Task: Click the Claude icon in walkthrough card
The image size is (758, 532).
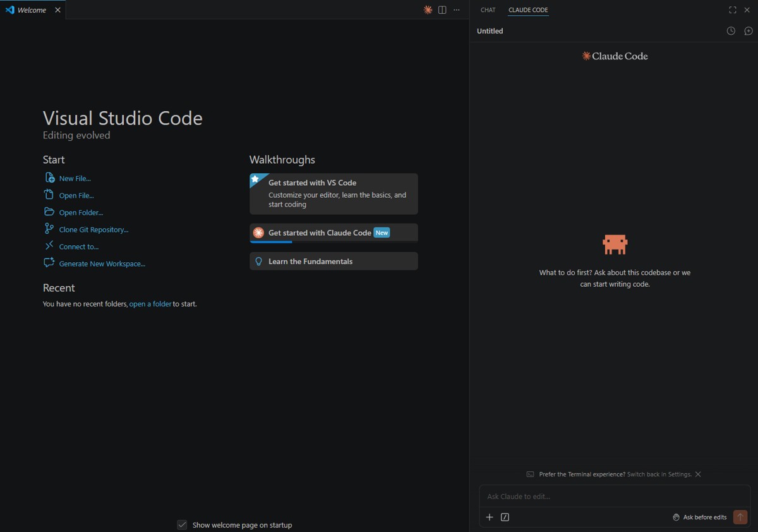Action: click(258, 233)
